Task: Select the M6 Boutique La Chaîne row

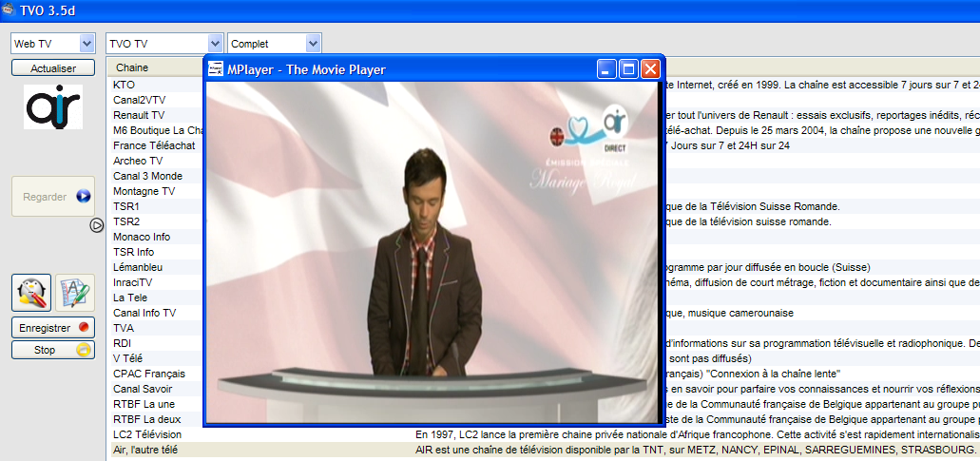Action: tap(159, 130)
